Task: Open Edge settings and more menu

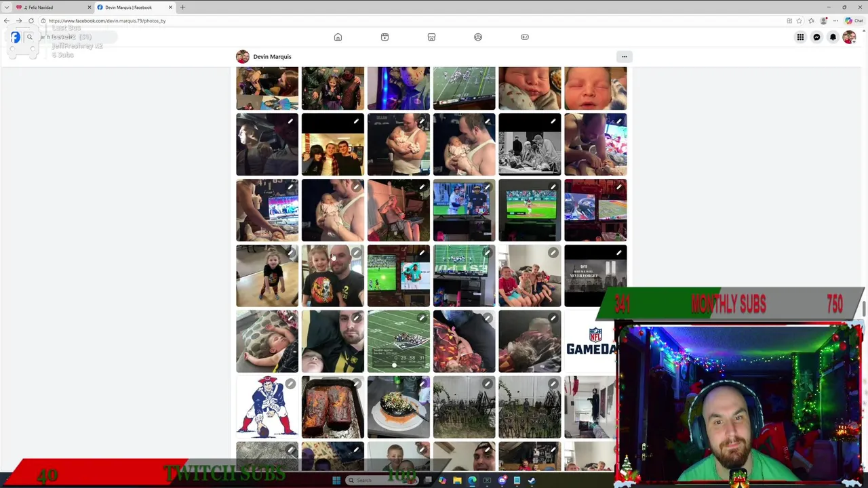Action: 835,21
